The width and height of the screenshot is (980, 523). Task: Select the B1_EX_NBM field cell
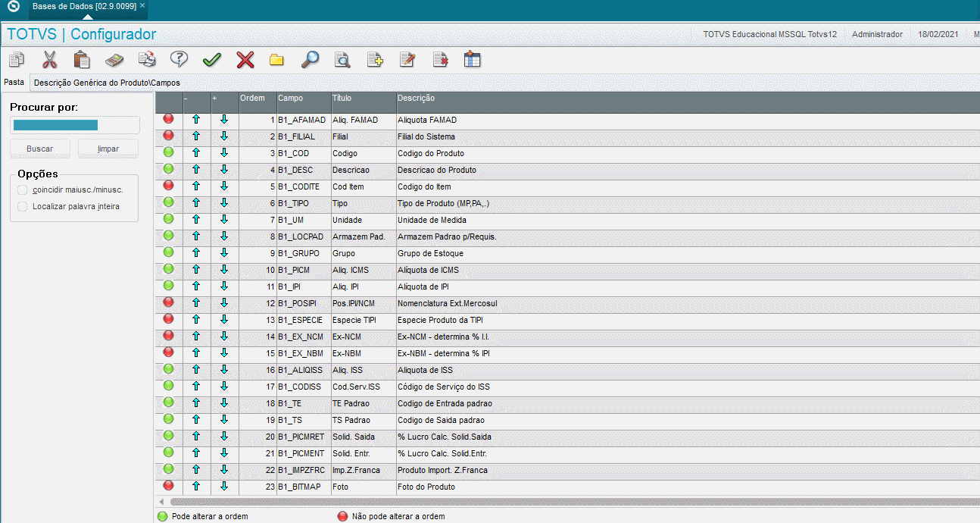tap(303, 353)
